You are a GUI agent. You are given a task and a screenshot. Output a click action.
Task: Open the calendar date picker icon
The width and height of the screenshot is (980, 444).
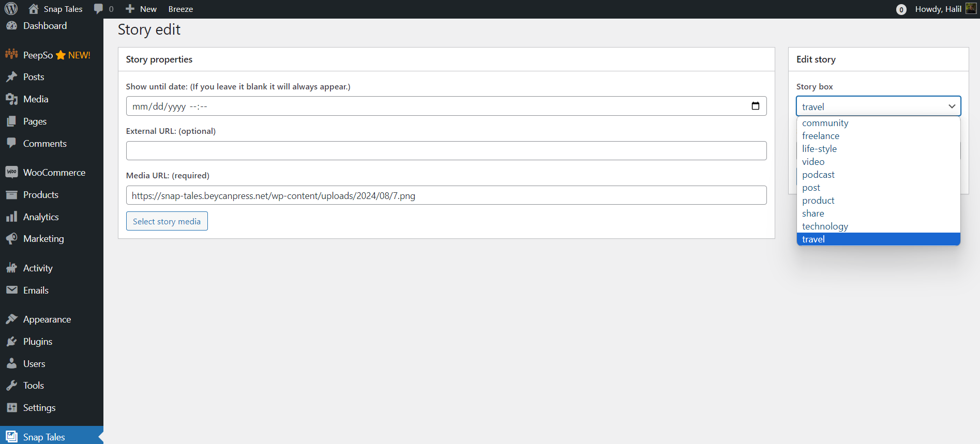(756, 106)
